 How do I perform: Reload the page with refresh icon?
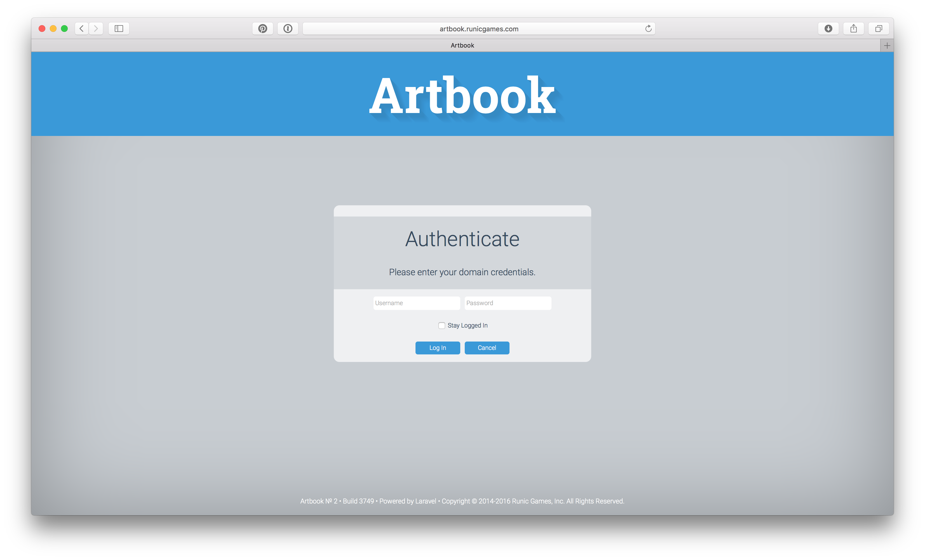click(x=648, y=29)
